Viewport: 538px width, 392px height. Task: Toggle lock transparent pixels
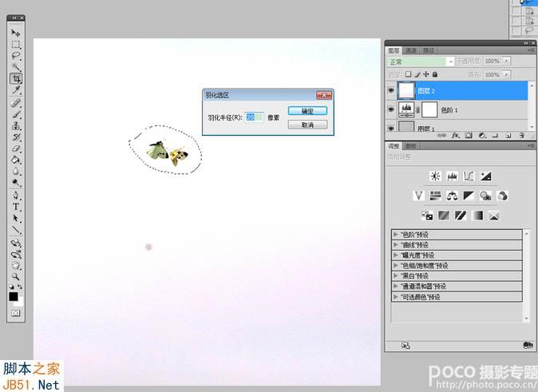point(408,74)
